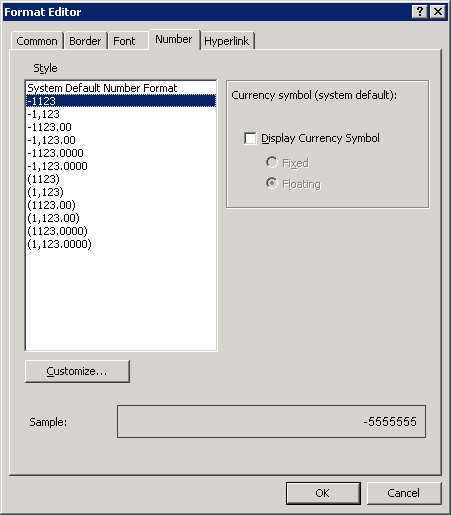Pick the -1,123.0000 style
The image size is (451, 515).
[121, 166]
